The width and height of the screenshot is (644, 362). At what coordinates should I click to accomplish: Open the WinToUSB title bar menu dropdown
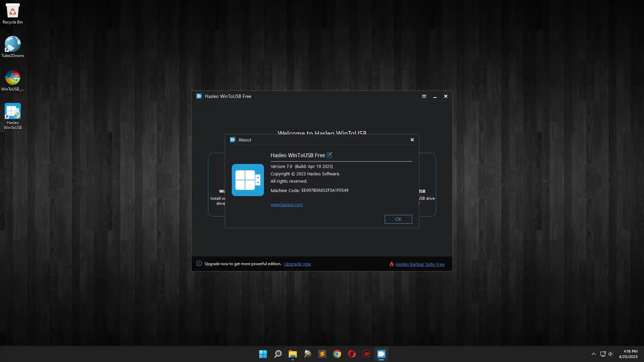(424, 97)
